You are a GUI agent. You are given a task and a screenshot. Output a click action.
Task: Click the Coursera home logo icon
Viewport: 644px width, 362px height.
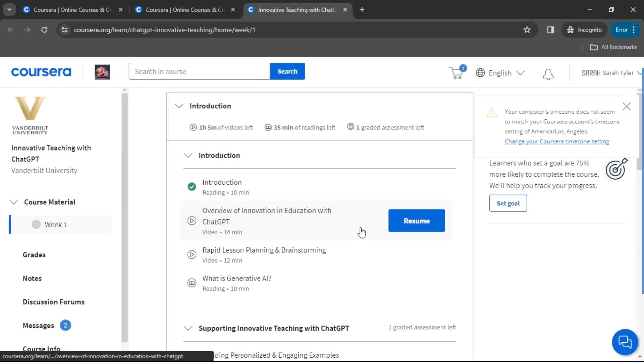pos(41,72)
